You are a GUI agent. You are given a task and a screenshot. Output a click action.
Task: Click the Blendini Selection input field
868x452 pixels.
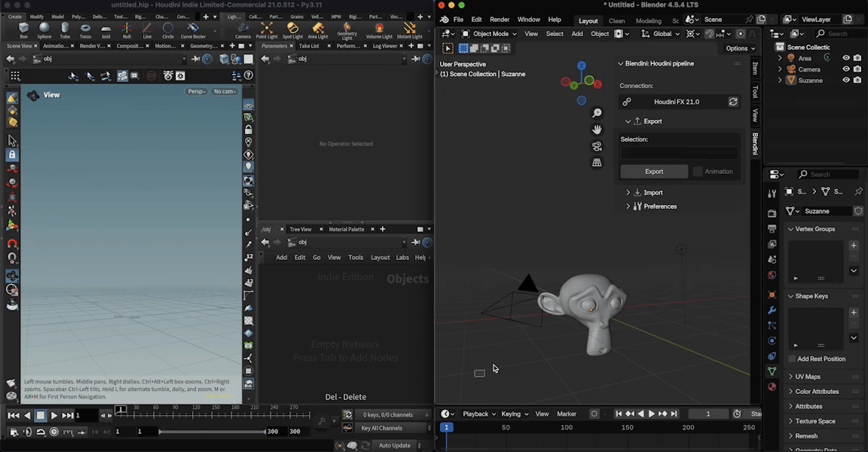[679, 153]
